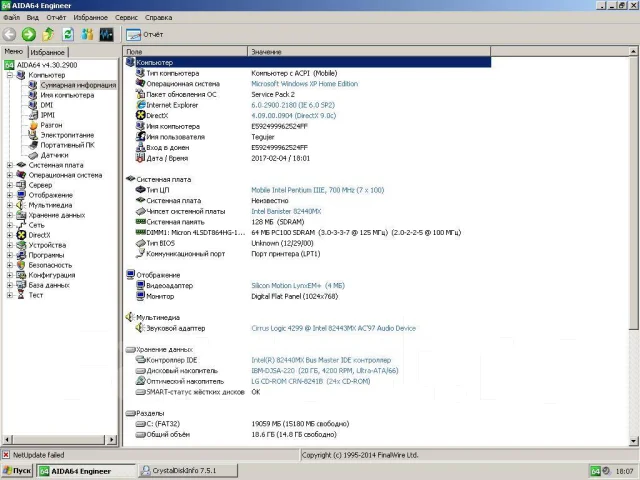Click the green Forward navigation arrow
Image resolution: width=640 pixels, height=480 pixels.
tap(29, 34)
